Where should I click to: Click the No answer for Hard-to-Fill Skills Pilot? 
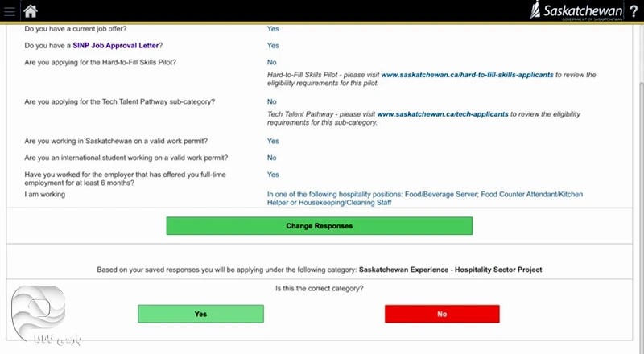(x=272, y=62)
